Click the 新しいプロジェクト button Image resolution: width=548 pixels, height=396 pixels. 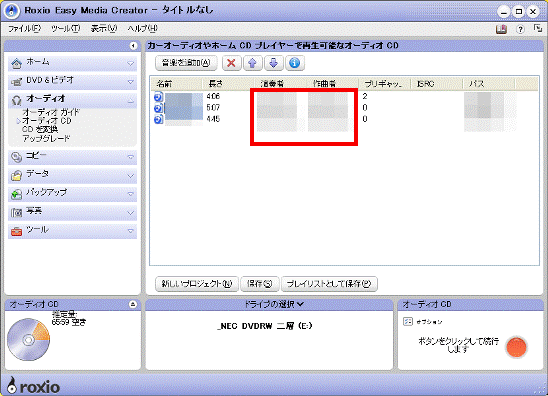tap(196, 284)
